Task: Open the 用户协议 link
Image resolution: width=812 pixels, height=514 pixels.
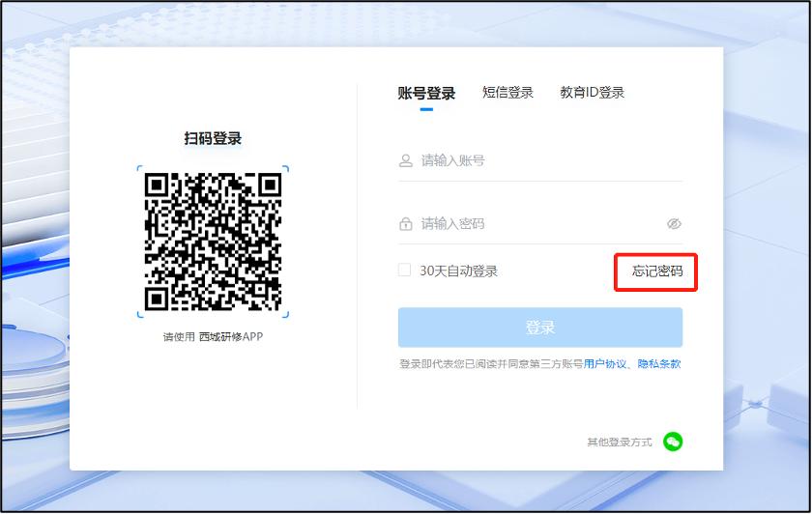Action: [605, 364]
